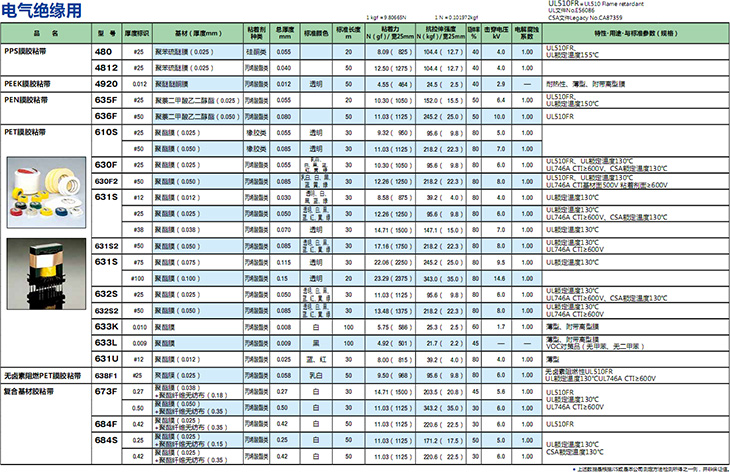Click the UL510FR remark in 684F row
This screenshot has width=730, height=472.
(x=560, y=424)
